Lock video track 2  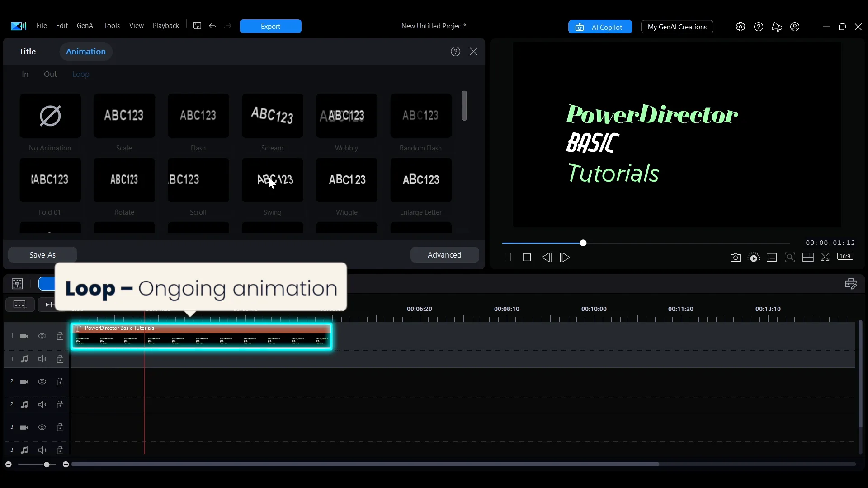[x=60, y=382]
